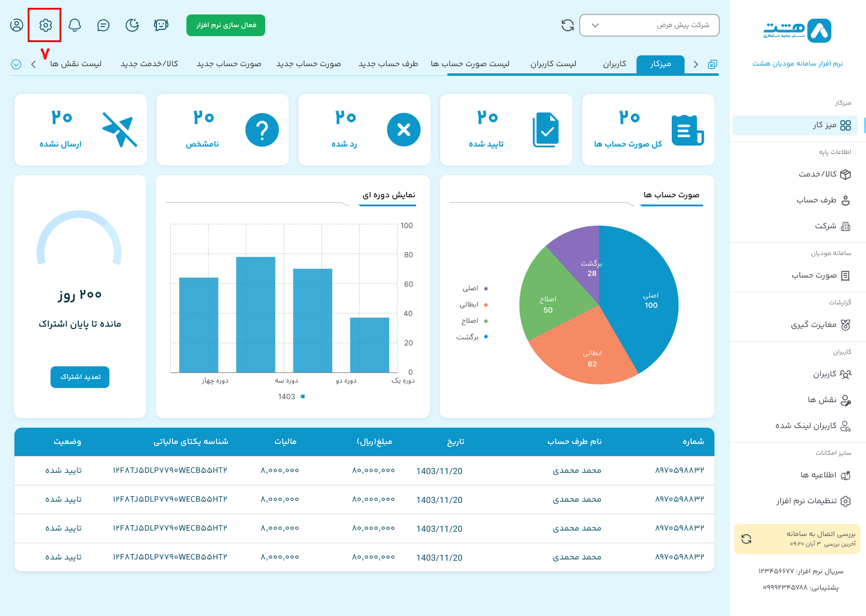Open the notifications bell

(75, 25)
